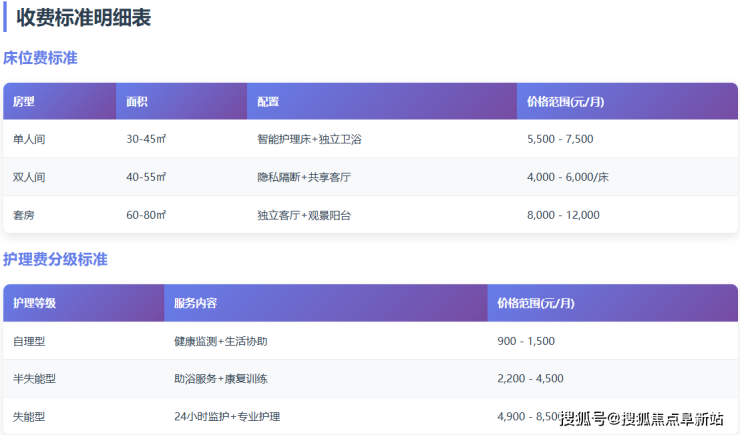Click the 30-45㎡ area cell
740x435 pixels.
[146, 140]
